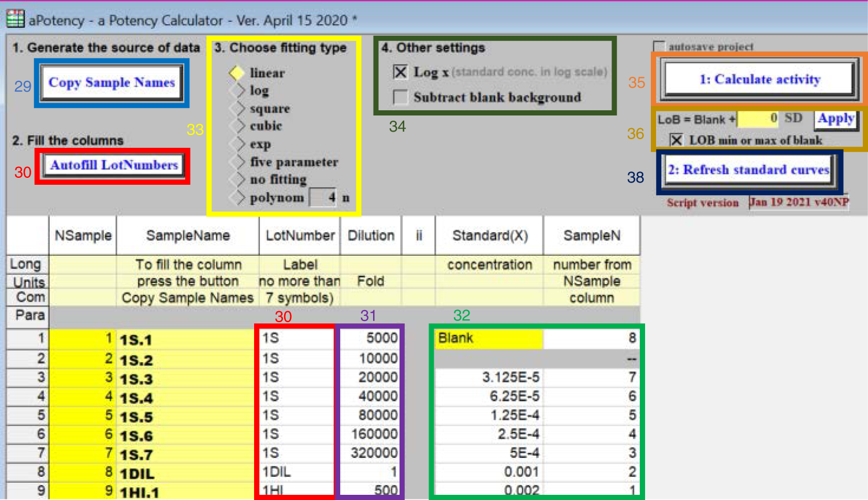Click the 2: Refresh standard curves button
The image size is (868, 500).
pos(748,170)
